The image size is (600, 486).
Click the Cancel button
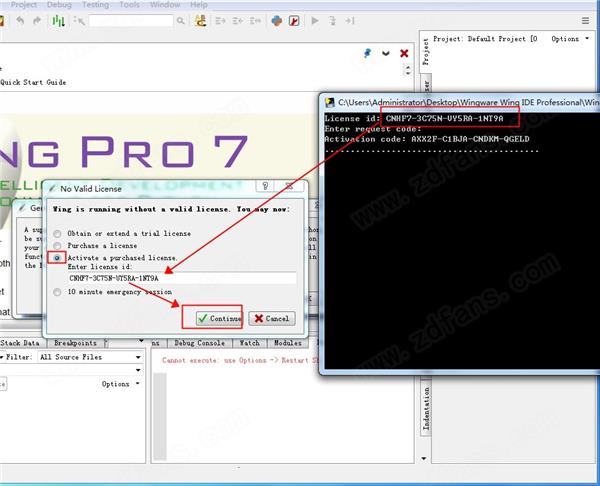272,318
